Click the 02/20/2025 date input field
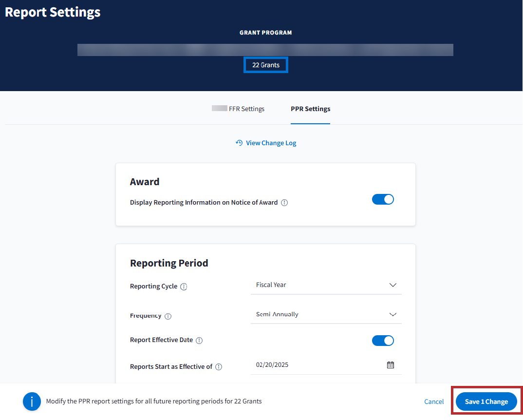The width and height of the screenshot is (523, 420). coord(317,365)
